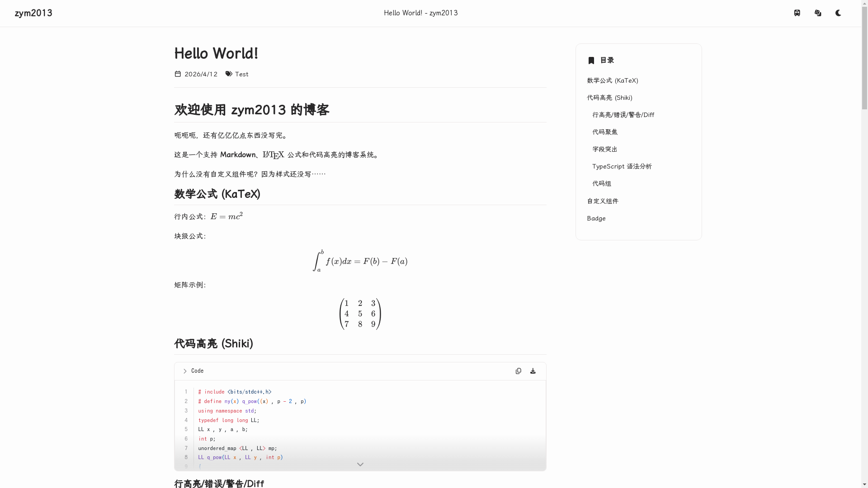Click the 目录 sidebar title

(x=607, y=60)
